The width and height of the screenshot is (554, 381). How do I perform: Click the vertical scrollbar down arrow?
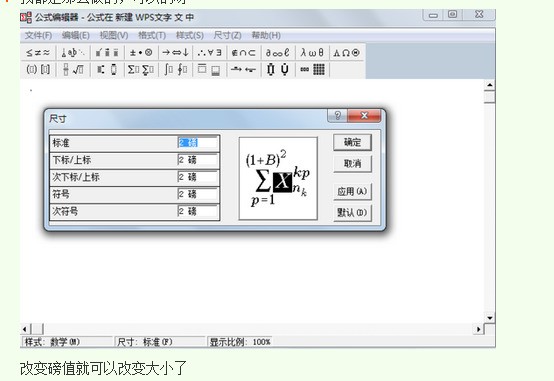pyautogui.click(x=490, y=318)
